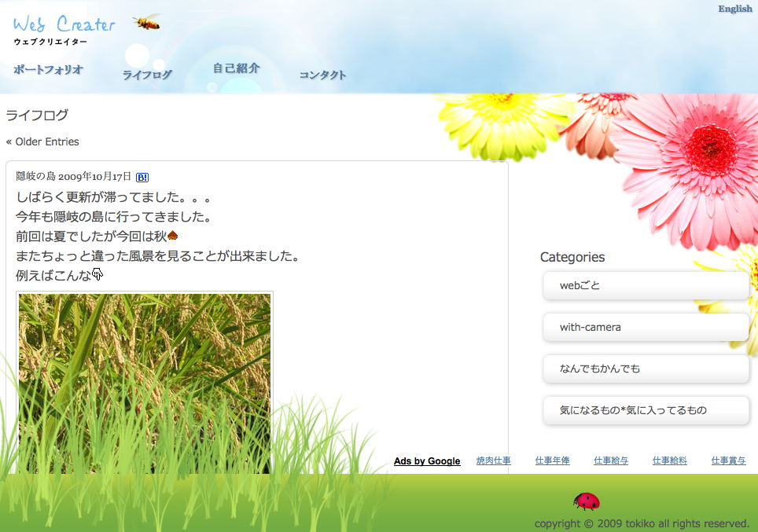
Task: Click the ライフログ page heading
Action: 37,115
